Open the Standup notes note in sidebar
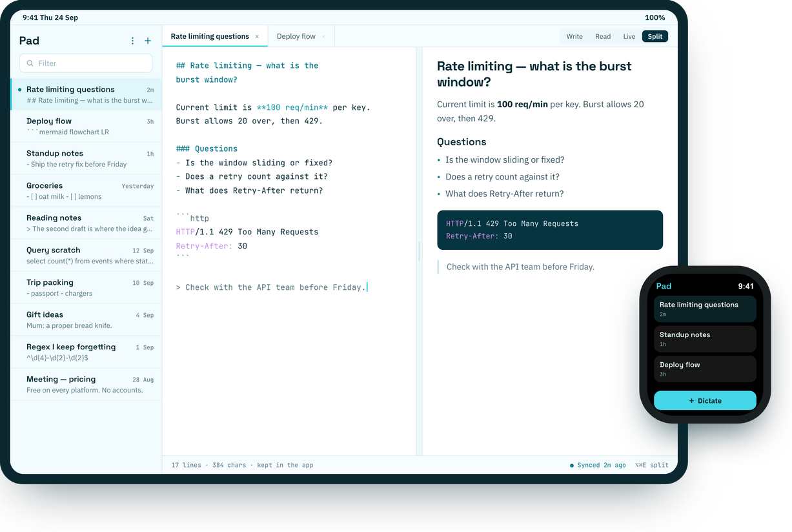Screen dimensions: 792x532 coord(86,158)
